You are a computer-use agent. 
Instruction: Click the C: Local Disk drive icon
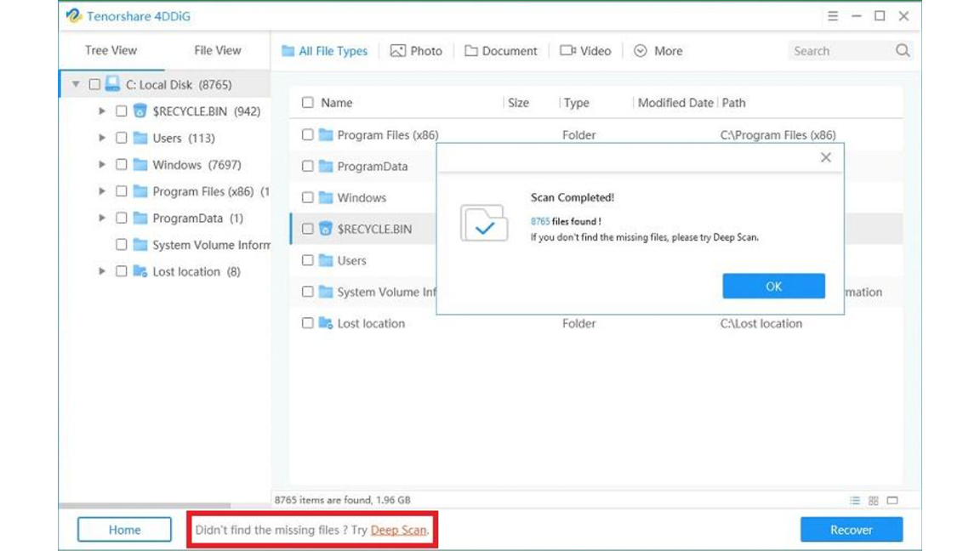coord(112,83)
